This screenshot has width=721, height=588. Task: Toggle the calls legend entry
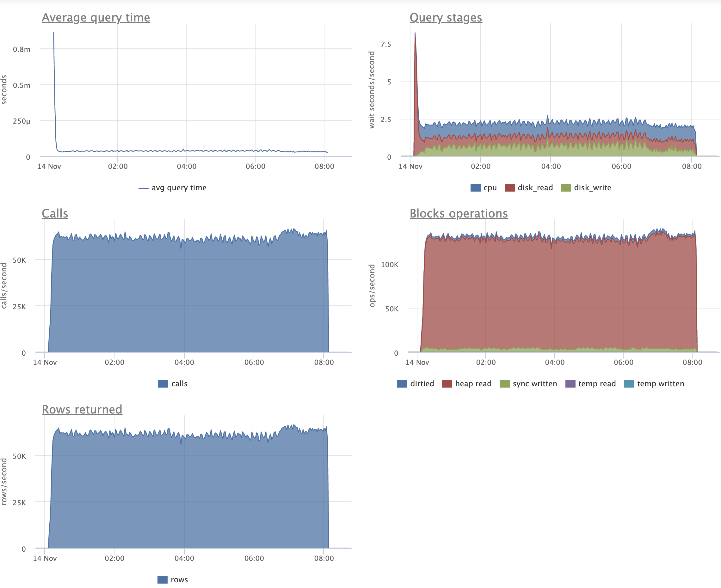click(x=179, y=384)
